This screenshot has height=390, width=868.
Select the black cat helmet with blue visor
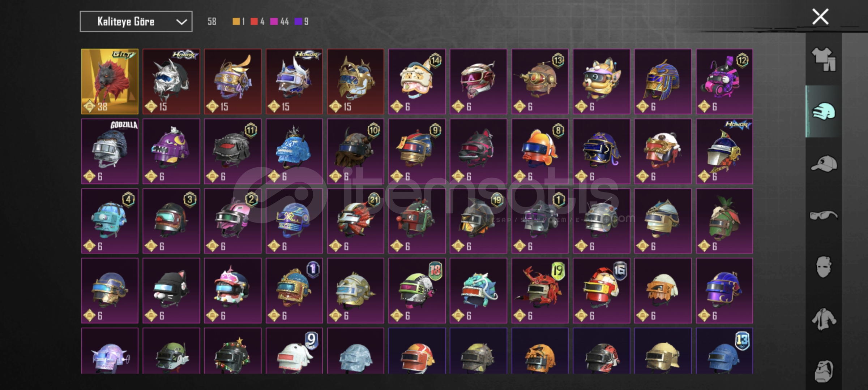pos(171,291)
